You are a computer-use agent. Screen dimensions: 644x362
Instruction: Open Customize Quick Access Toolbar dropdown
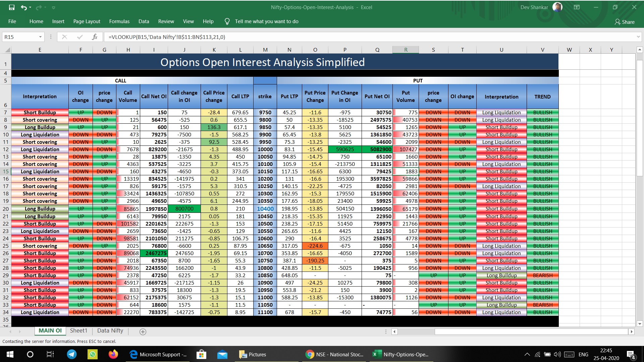(x=54, y=7)
